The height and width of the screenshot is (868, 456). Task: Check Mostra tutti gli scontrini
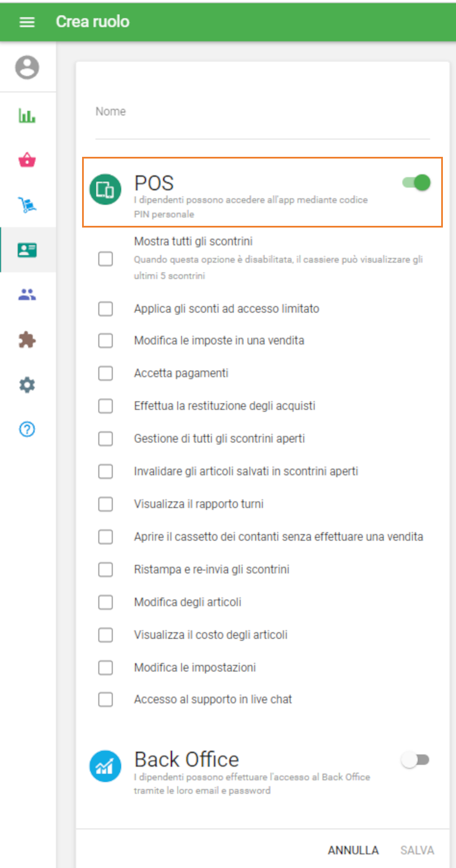(105, 258)
